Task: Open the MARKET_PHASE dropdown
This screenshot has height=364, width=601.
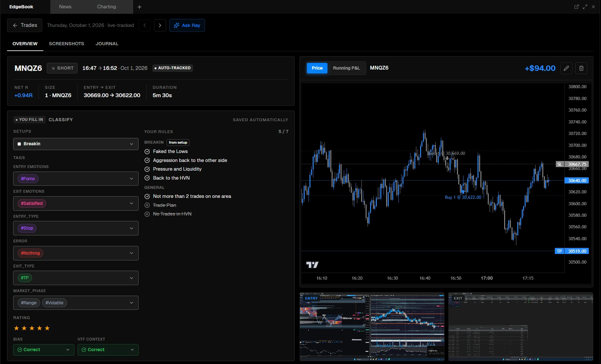Action: coord(76,303)
